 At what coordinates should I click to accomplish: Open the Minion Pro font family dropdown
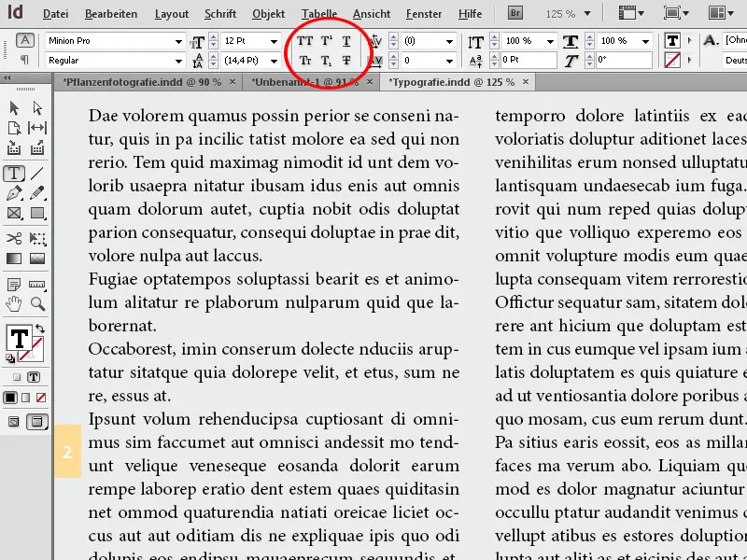pos(179,42)
